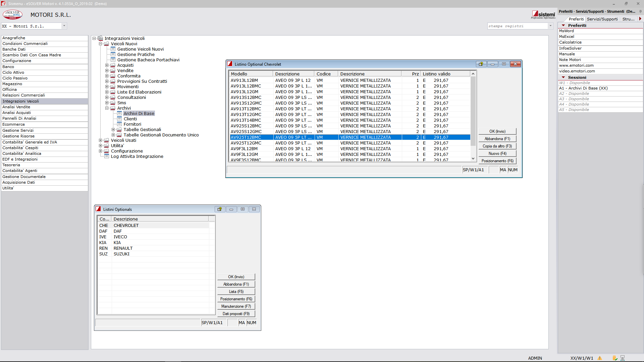Select Tabelle Gestionali Documento Unico tree item

(x=161, y=135)
